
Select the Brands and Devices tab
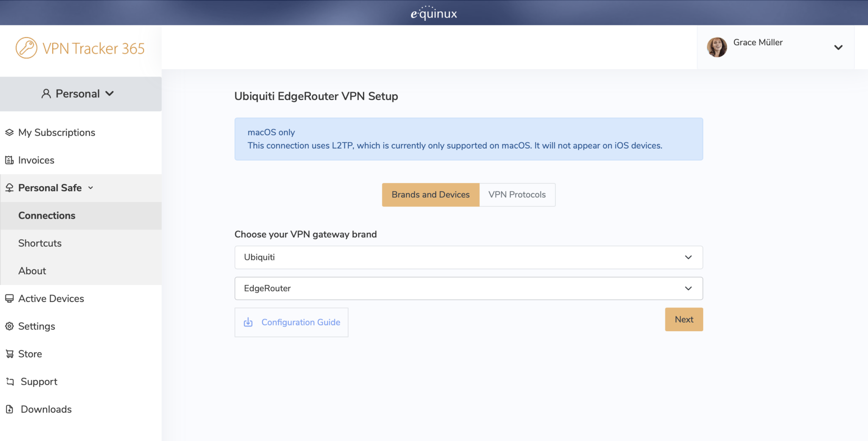point(430,195)
